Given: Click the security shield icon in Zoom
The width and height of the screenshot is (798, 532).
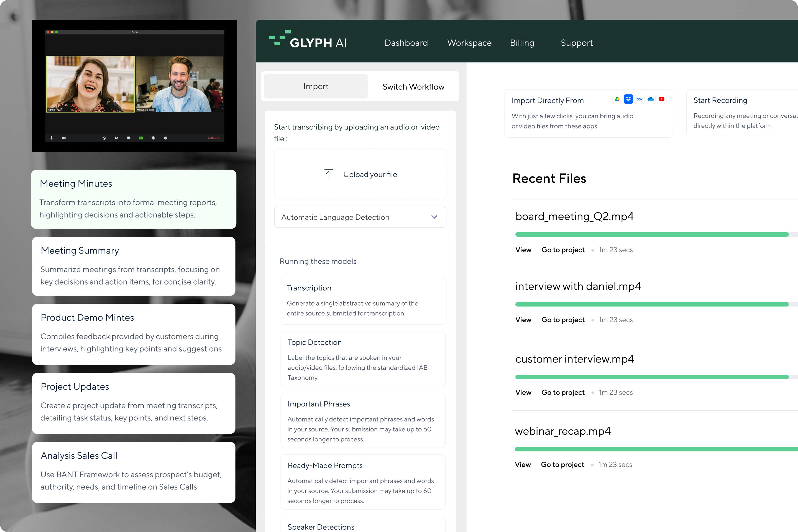Looking at the screenshot, I should pos(104,138).
